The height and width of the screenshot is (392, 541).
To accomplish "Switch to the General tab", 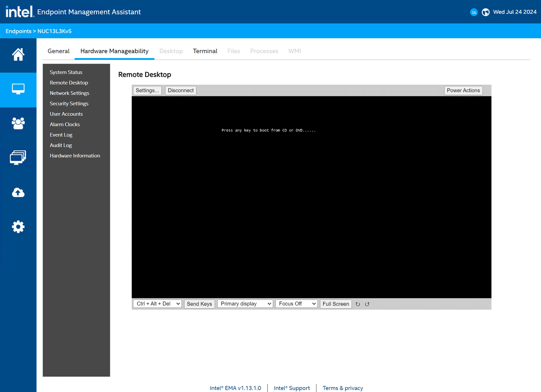I will (x=59, y=51).
